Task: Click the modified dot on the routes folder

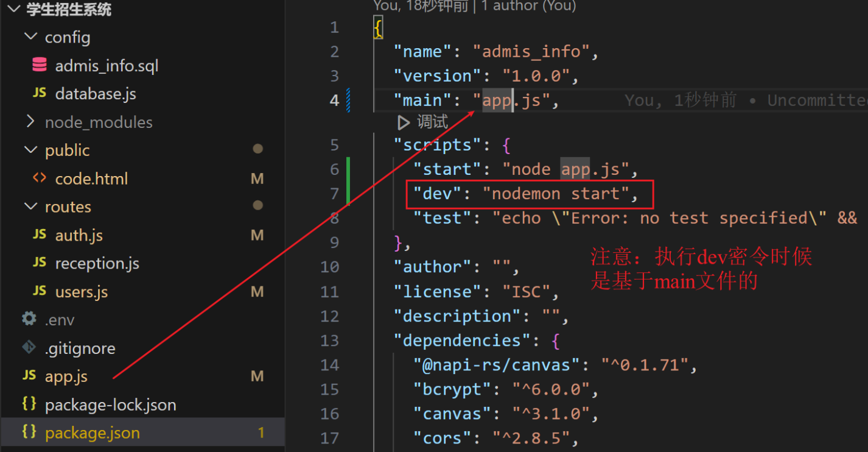Action: pyautogui.click(x=258, y=205)
